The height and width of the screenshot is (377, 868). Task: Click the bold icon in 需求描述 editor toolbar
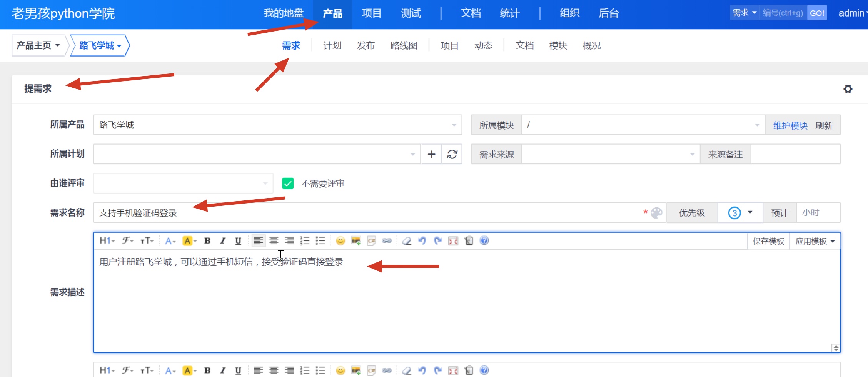coord(207,241)
